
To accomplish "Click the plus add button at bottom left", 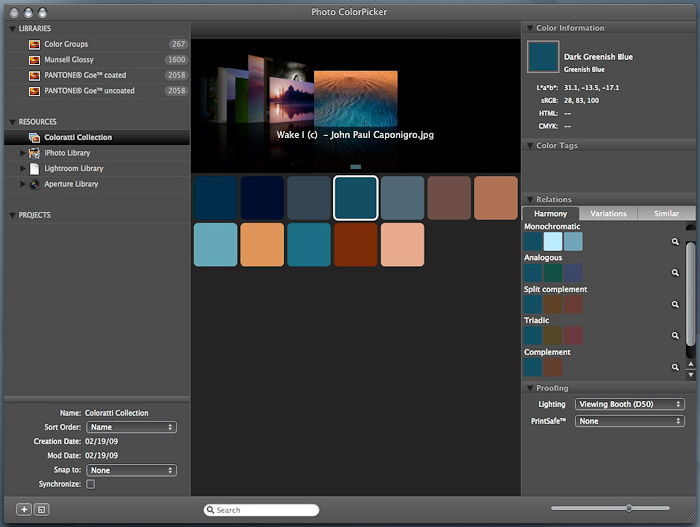I will click(x=24, y=509).
